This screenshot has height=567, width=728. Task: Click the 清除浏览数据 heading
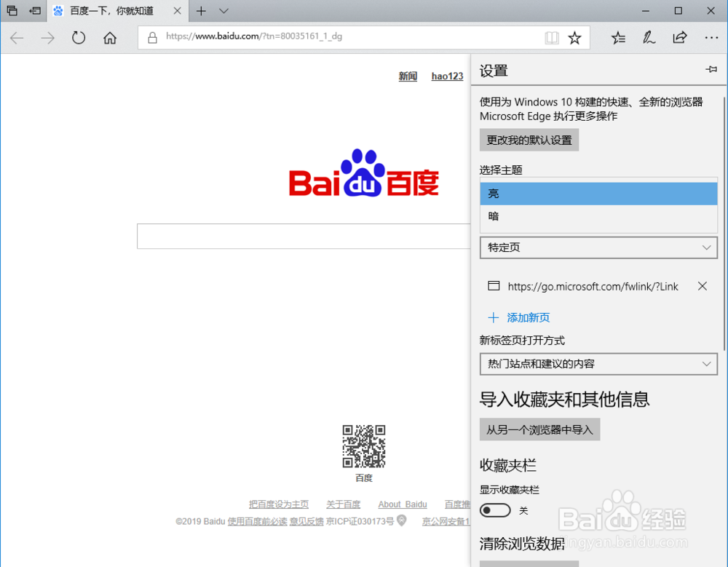[x=522, y=543]
